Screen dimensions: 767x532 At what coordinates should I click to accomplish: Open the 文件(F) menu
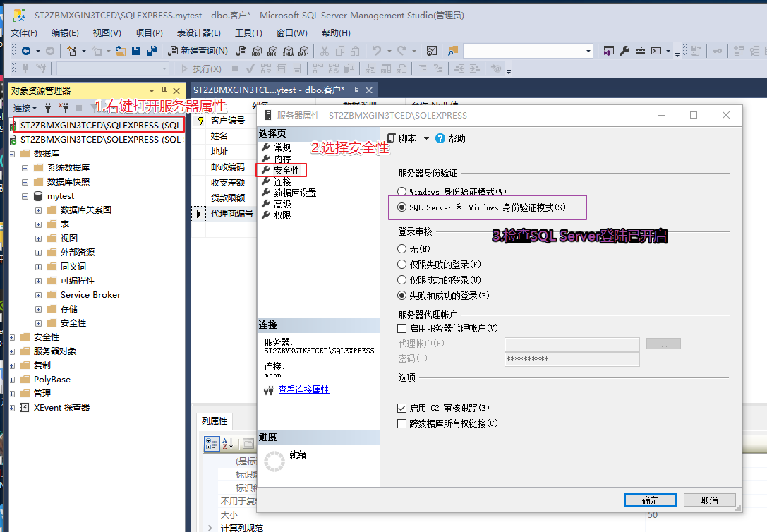[24, 32]
